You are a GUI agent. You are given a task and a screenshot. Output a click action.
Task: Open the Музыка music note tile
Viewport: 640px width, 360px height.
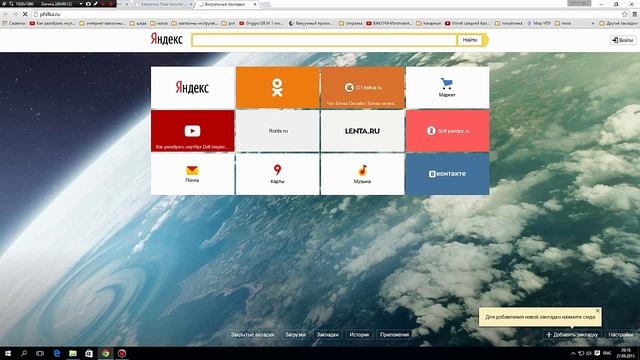pyautogui.click(x=362, y=174)
